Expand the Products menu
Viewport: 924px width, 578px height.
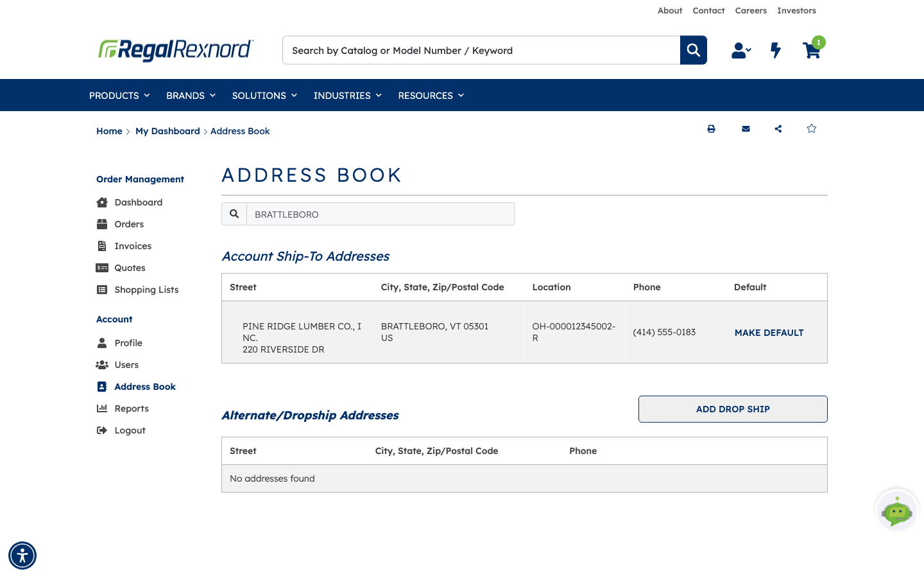click(x=119, y=96)
